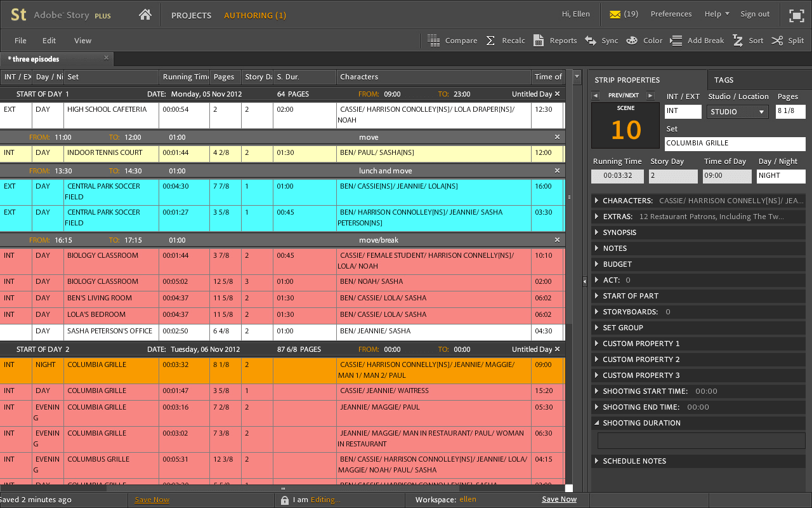Click the Day / Night field NIGHT
This screenshot has height=508, width=812.
pos(782,177)
